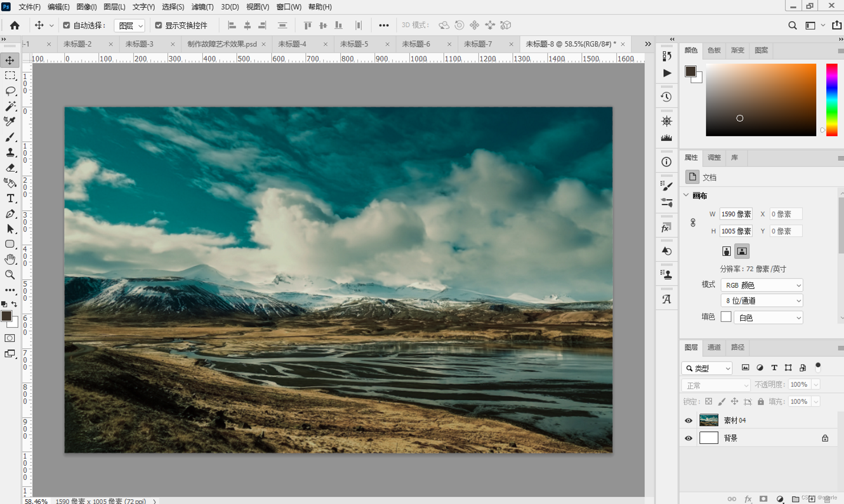Open the Styles fx panel icon
Screen dimensions: 844x504
pyautogui.click(x=666, y=228)
